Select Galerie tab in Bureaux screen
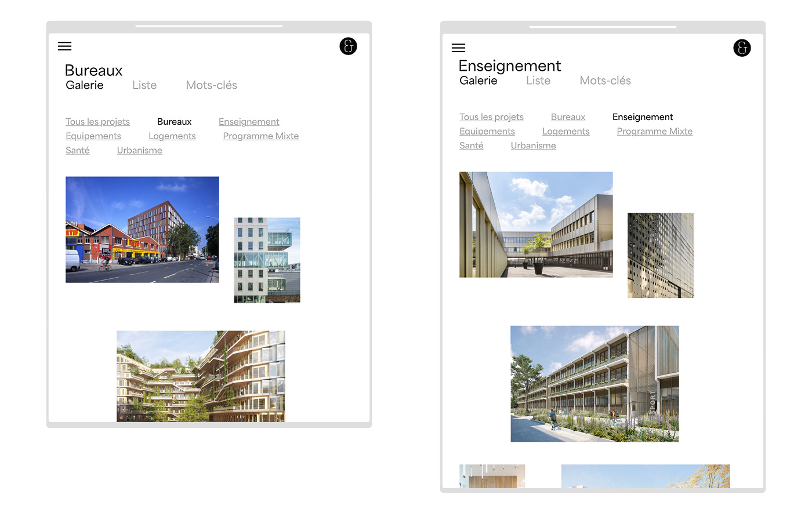Screen dimensions: 812x516 coord(85,85)
